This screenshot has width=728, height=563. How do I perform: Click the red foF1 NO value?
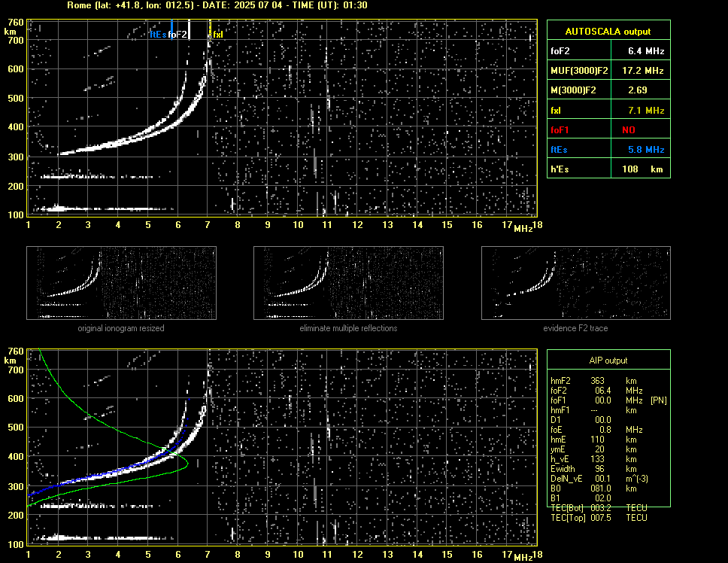pyautogui.click(x=629, y=130)
